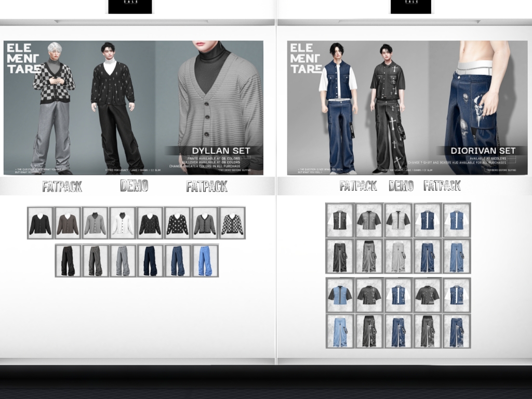This screenshot has width=532, height=399.
Task: Click the SALE sign above Diorivan display
Action: click(x=410, y=6)
